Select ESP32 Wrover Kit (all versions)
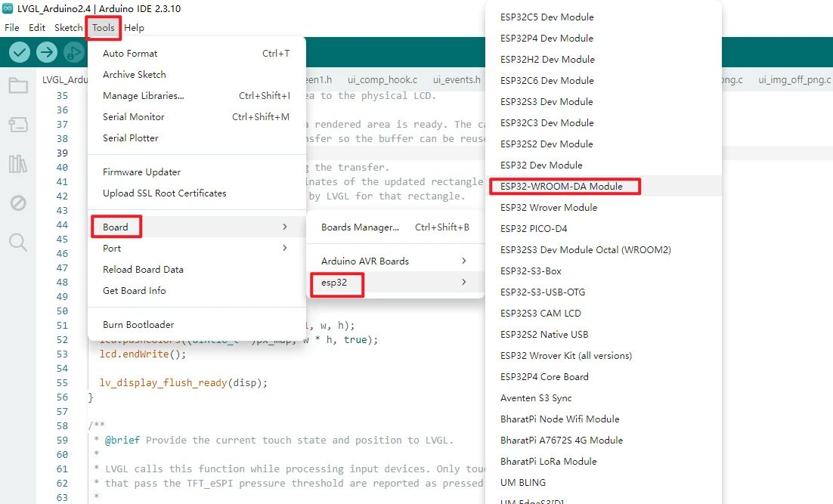 604,356
